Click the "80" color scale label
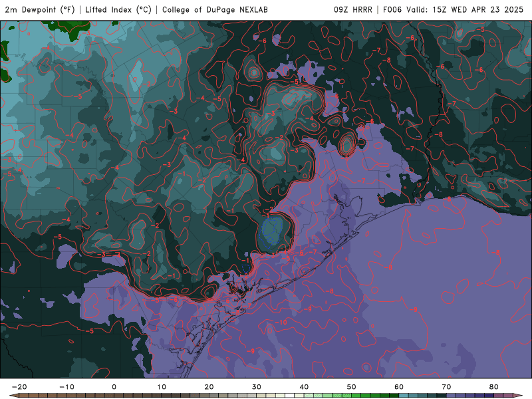The width and height of the screenshot is (532, 399). [x=494, y=387]
